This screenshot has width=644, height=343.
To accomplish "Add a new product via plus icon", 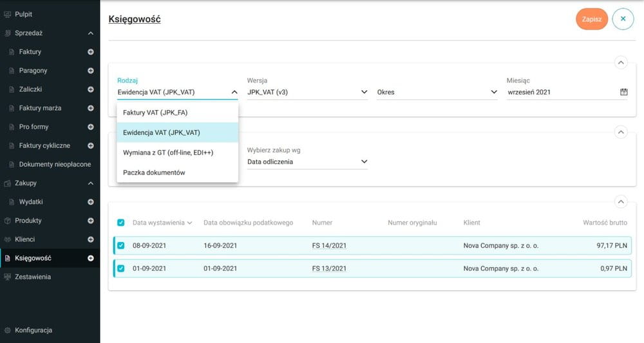I will pos(91,221).
